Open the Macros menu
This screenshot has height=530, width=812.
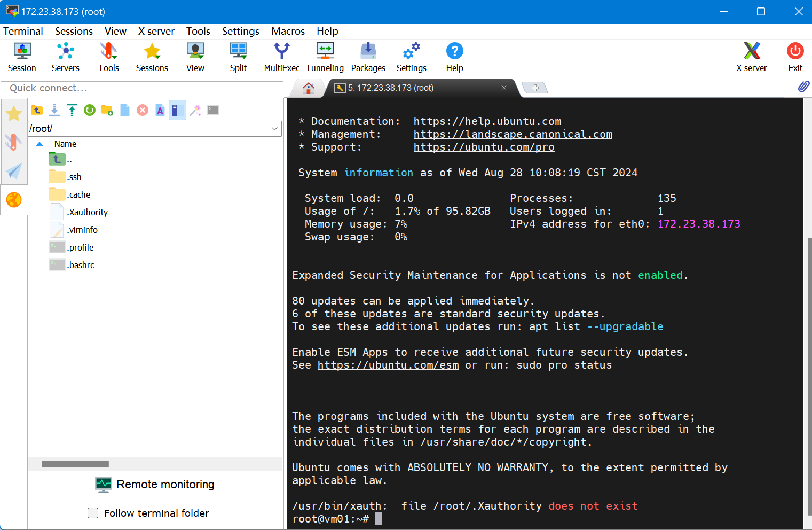click(x=288, y=32)
